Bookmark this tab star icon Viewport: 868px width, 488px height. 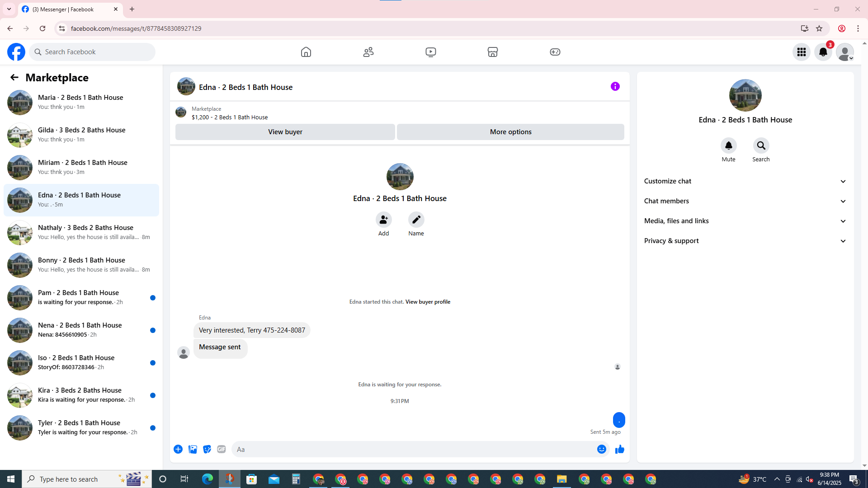click(819, 28)
